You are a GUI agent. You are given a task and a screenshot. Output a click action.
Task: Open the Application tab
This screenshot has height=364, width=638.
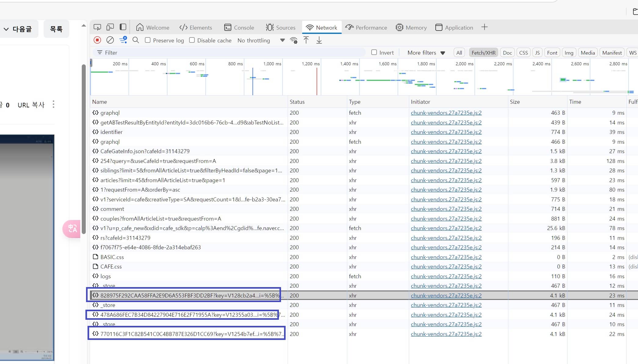click(x=454, y=27)
